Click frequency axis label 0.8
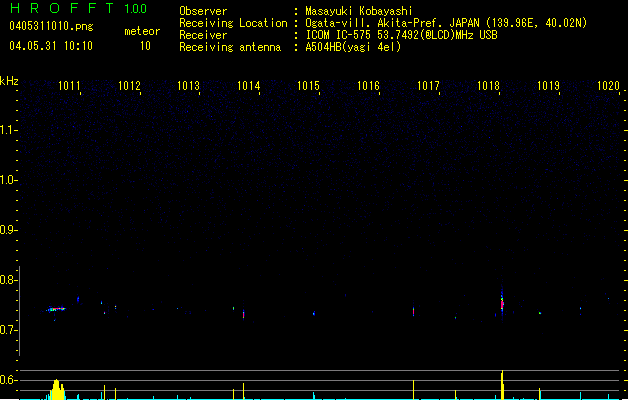Screen dimensions: 629x400 (8, 280)
